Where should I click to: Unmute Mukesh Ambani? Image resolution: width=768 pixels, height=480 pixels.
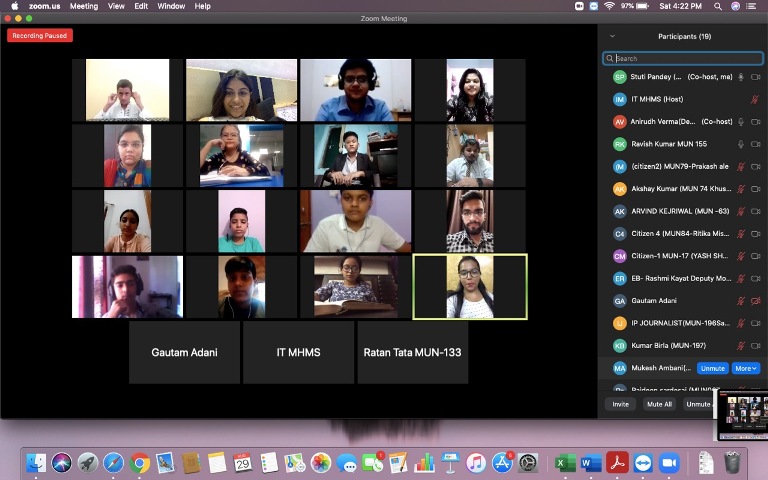tap(712, 368)
